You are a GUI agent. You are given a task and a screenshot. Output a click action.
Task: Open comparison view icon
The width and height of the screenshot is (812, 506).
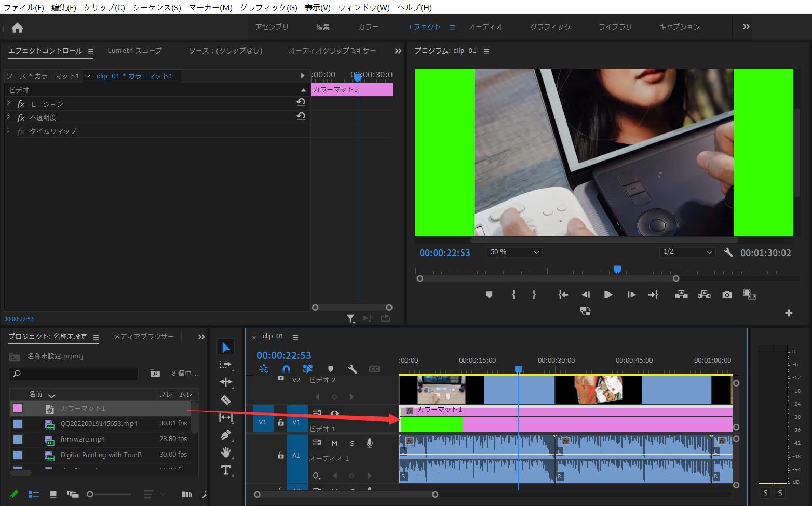point(749,295)
